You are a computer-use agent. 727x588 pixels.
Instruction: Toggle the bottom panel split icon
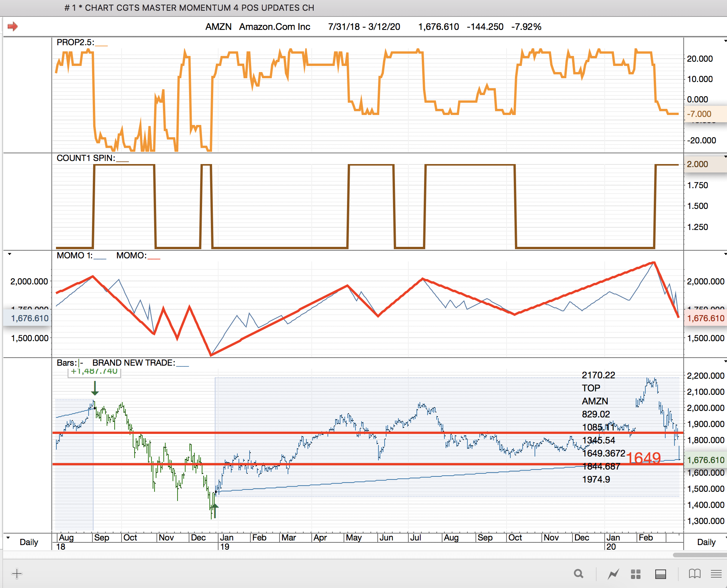pos(660,574)
